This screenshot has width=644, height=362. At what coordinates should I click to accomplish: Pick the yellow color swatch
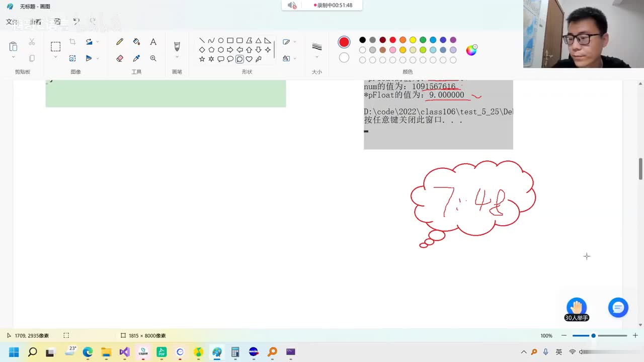(413, 40)
